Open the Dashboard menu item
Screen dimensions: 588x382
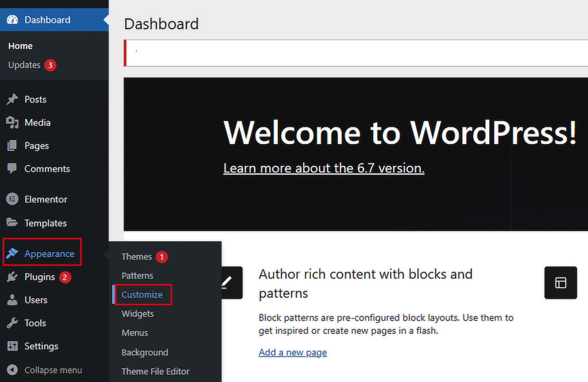point(54,20)
